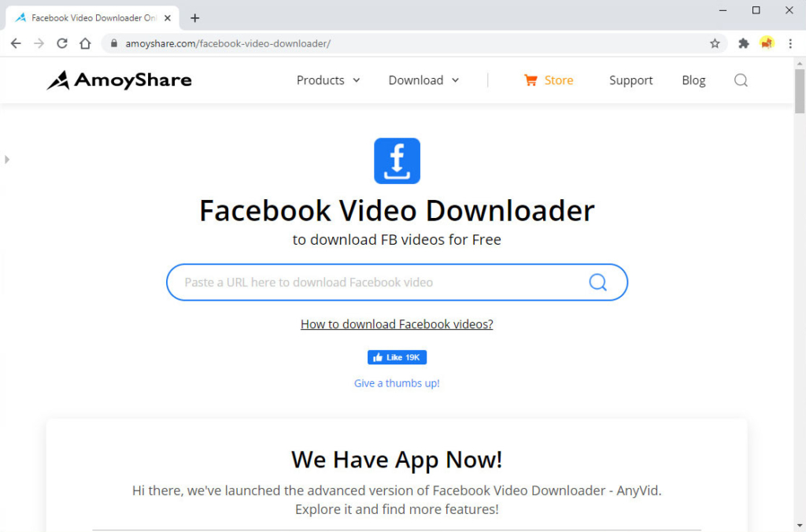Click the Store shopping cart icon

click(531, 80)
